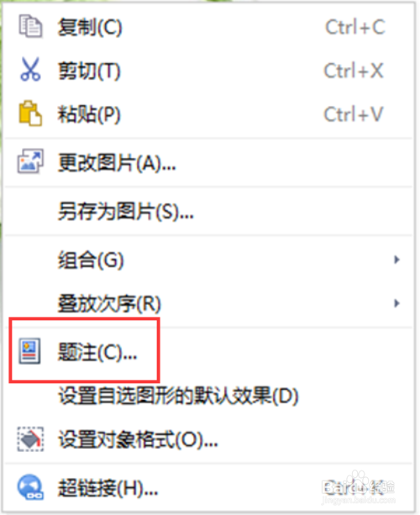The height and width of the screenshot is (515, 420).
Task: Click the caption icon next to 题注
Action: pos(29,351)
